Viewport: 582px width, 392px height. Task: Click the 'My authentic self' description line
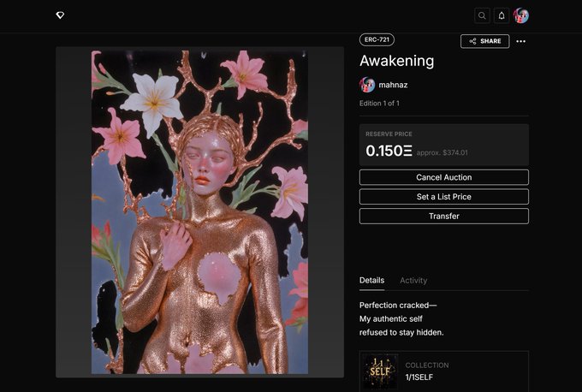coord(391,319)
